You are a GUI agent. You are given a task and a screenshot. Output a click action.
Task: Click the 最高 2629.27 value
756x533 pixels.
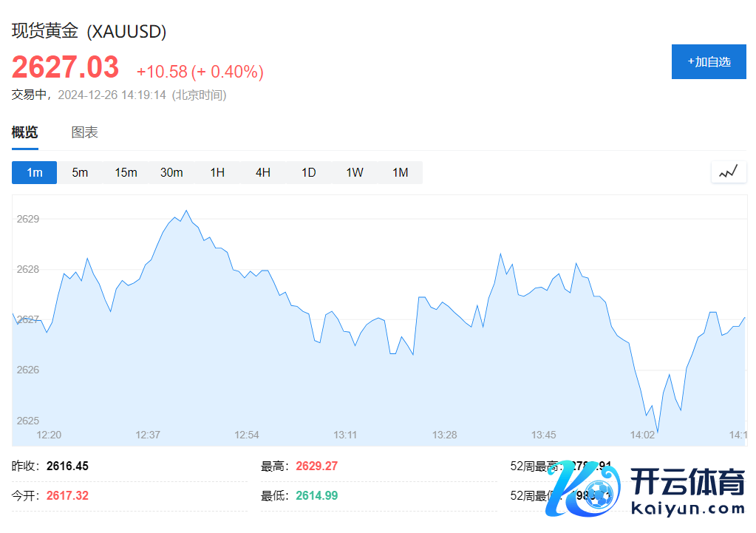click(x=316, y=466)
